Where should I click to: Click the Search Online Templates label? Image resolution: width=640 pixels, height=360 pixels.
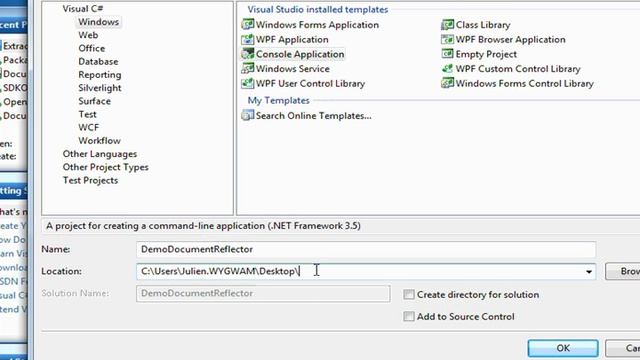(313, 116)
